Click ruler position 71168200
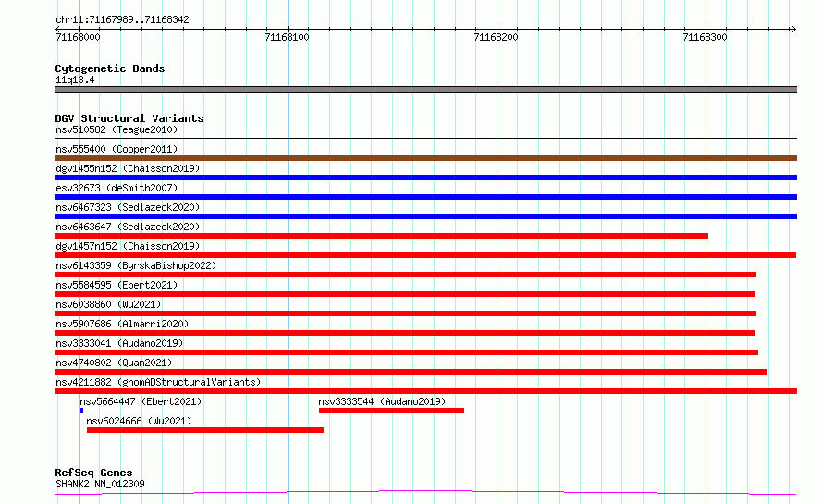Viewport: 823px width, 504px height. [496, 37]
